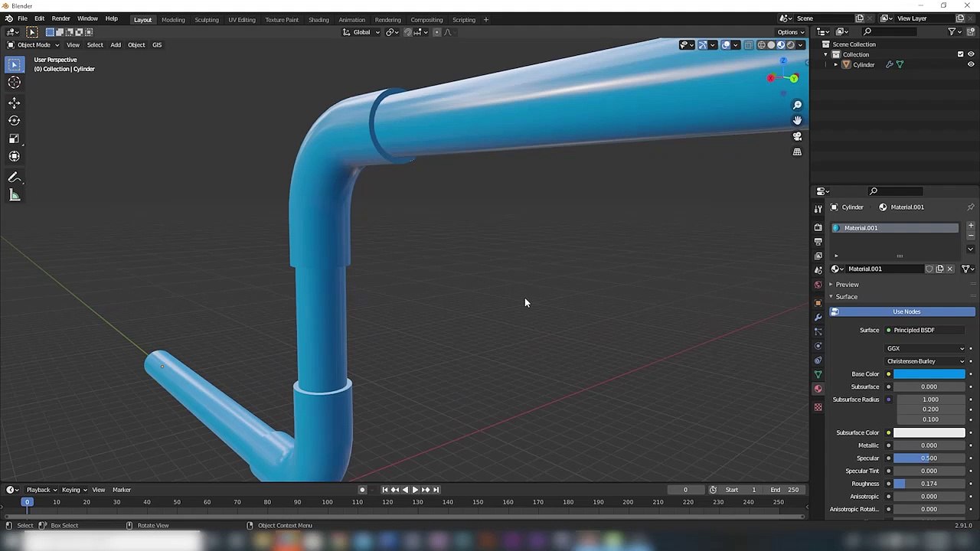The image size is (980, 551).
Task: Click the pan view hand icon
Action: pos(797,120)
